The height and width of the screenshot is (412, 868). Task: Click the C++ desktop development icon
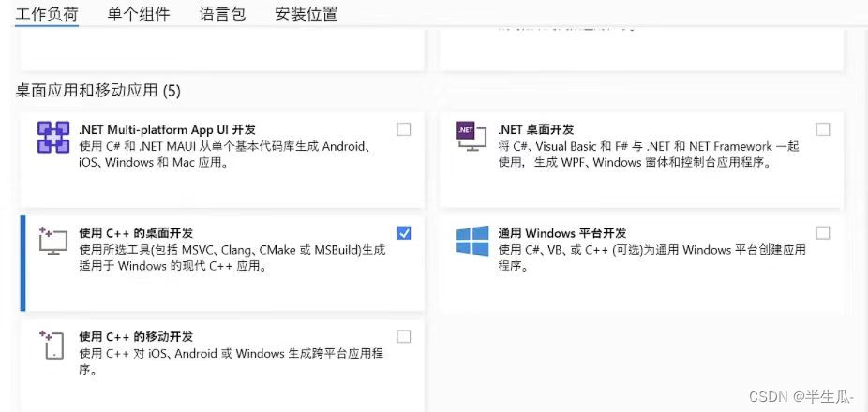[53, 241]
